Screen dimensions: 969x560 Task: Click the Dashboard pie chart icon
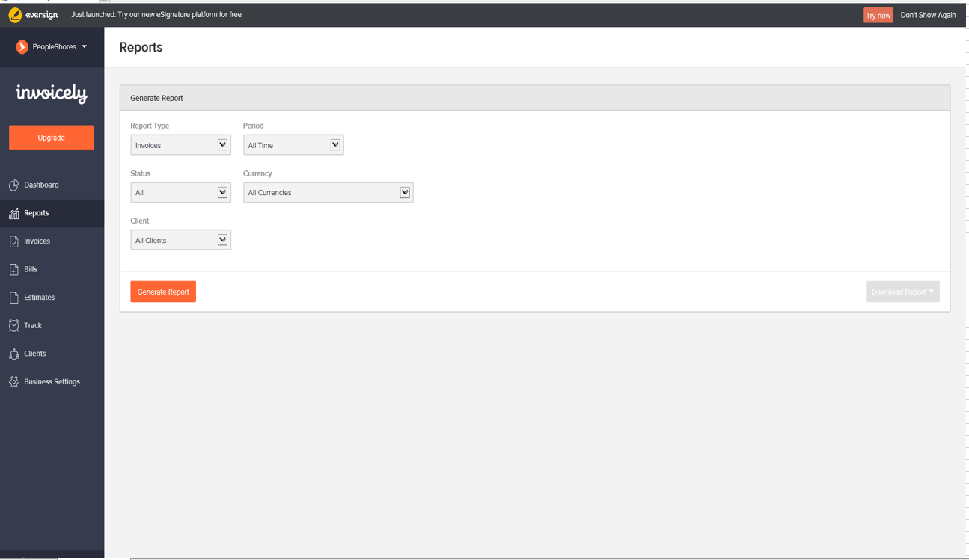tap(13, 185)
